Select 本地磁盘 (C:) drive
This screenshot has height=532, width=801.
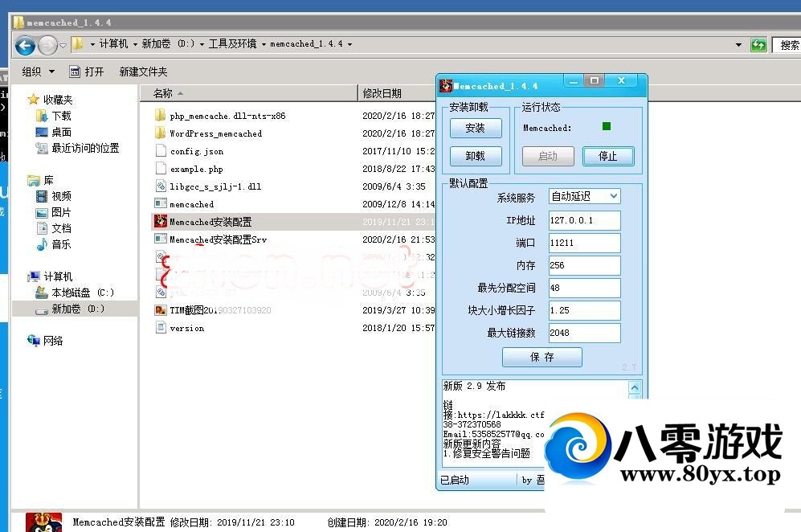[x=83, y=293]
